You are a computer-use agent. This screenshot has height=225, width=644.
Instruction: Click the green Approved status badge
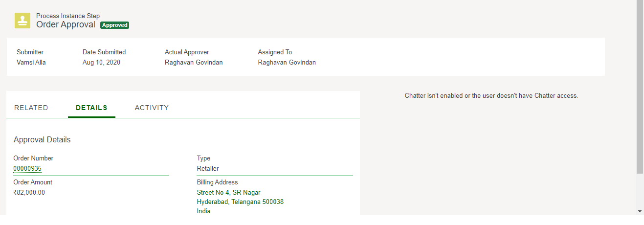[x=114, y=25]
